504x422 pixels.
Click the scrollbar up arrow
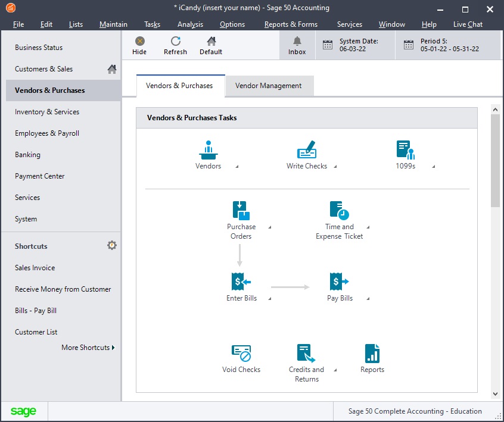coord(495,110)
